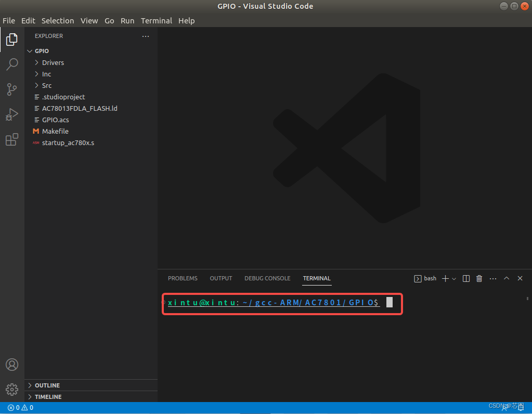
Task: Open the Terminal menu
Action: [x=156, y=21]
